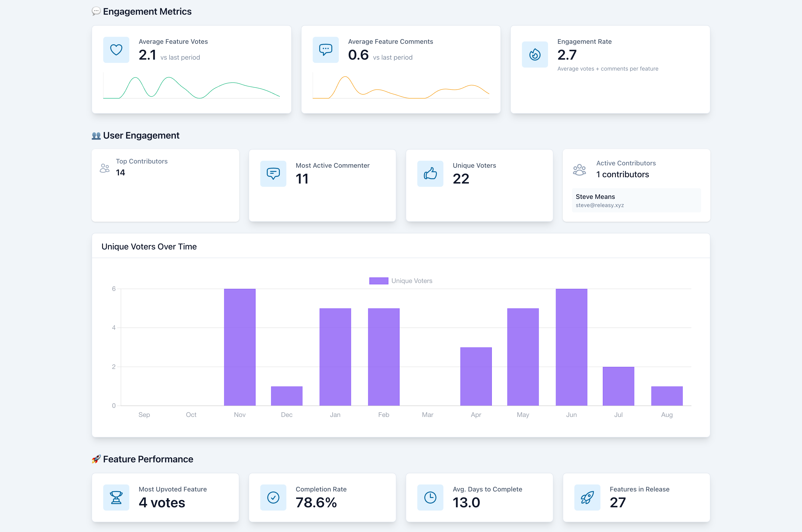802x532 pixels.
Task: Click the people icon beside Top Contributors
Action: coord(105,168)
